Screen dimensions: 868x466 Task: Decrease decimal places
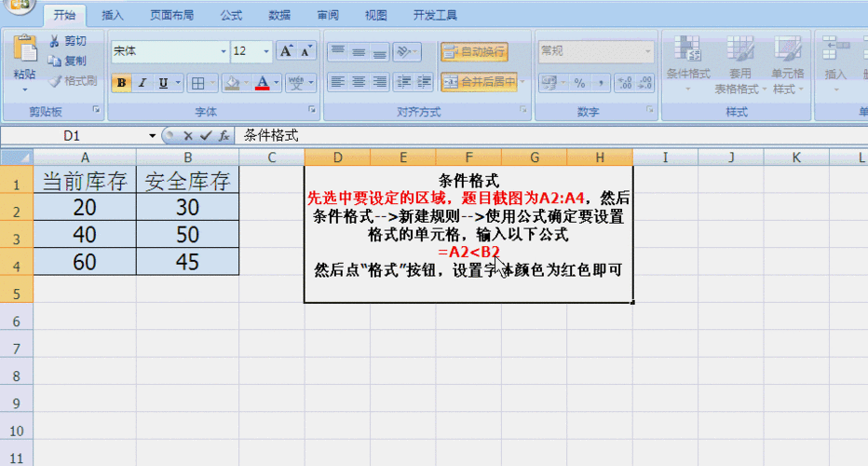pyautogui.click(x=644, y=83)
